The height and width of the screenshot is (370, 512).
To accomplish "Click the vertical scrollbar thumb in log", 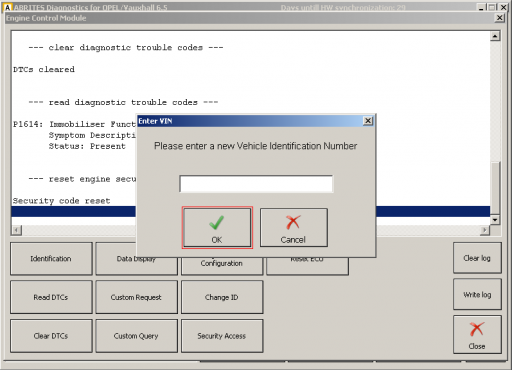I will tap(495, 187).
